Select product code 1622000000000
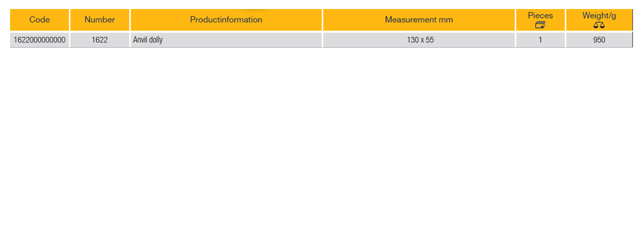The image size is (644, 229). pos(40,40)
